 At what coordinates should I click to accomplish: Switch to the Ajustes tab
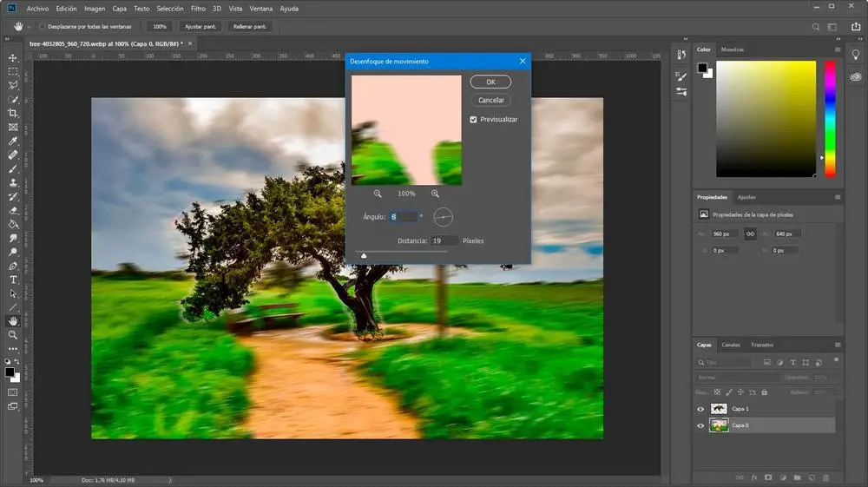click(x=746, y=198)
